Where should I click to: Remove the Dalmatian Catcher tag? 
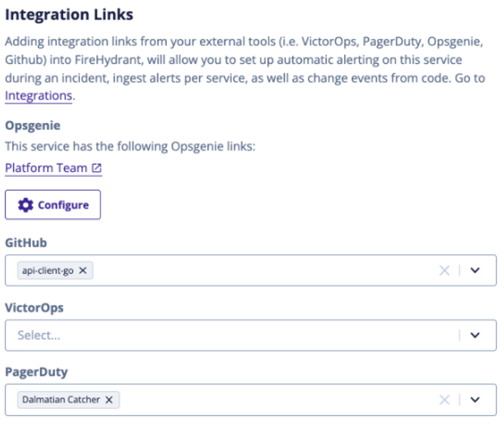[x=109, y=400]
